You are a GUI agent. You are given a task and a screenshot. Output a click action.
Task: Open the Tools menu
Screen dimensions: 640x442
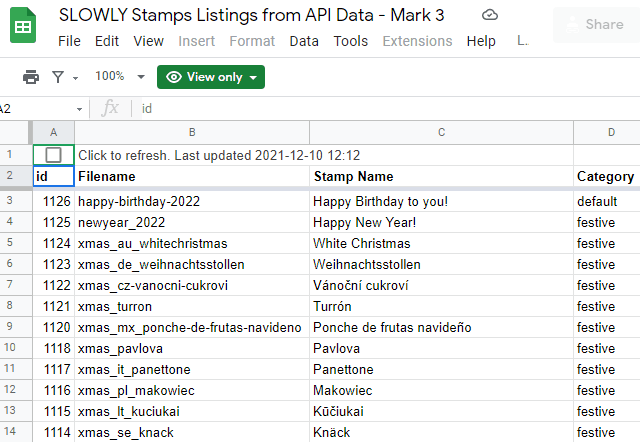[x=351, y=41]
